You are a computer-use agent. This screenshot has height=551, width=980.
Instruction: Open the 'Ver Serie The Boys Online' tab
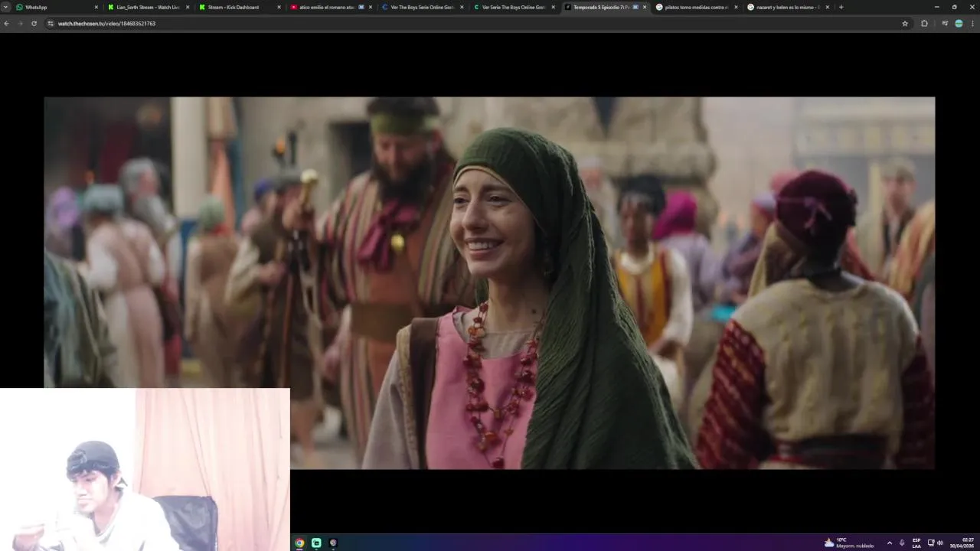pyautogui.click(x=514, y=7)
